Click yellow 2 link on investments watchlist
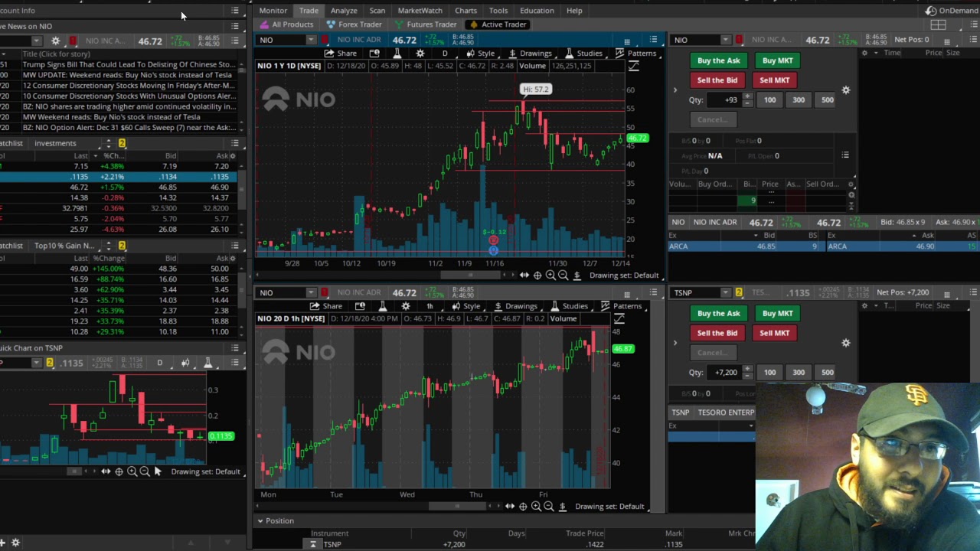This screenshot has width=980, height=551. click(122, 143)
